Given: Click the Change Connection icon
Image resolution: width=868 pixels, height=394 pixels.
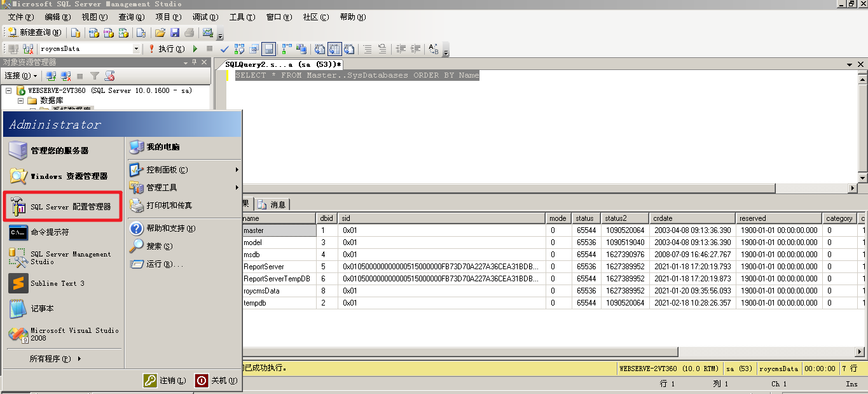Looking at the screenshot, I should pos(28,48).
